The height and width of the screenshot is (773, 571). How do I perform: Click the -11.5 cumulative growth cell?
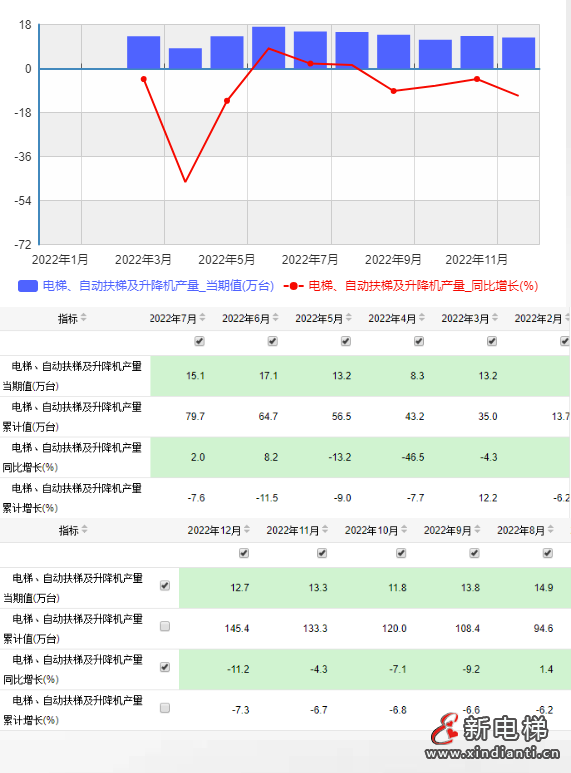(x=267, y=498)
